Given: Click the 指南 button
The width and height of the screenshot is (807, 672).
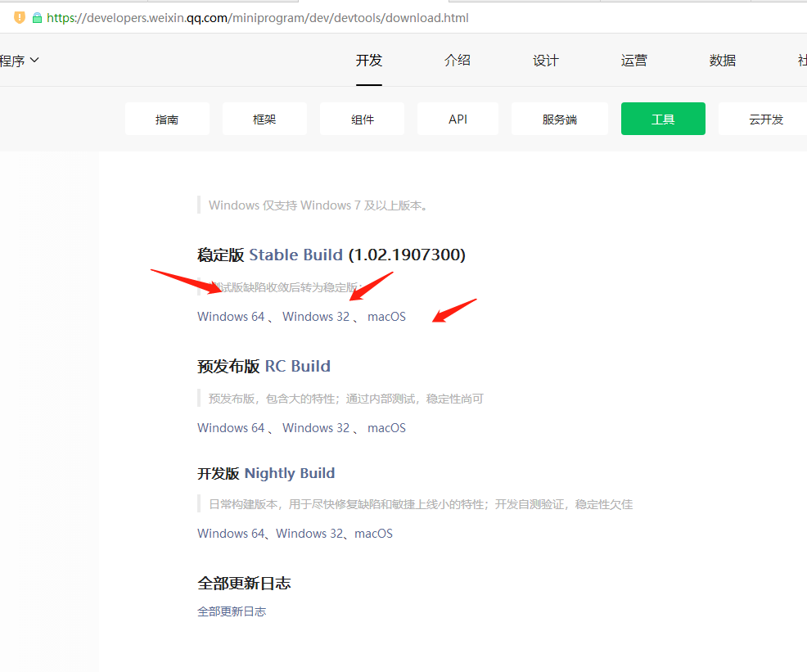Looking at the screenshot, I should pyautogui.click(x=167, y=120).
